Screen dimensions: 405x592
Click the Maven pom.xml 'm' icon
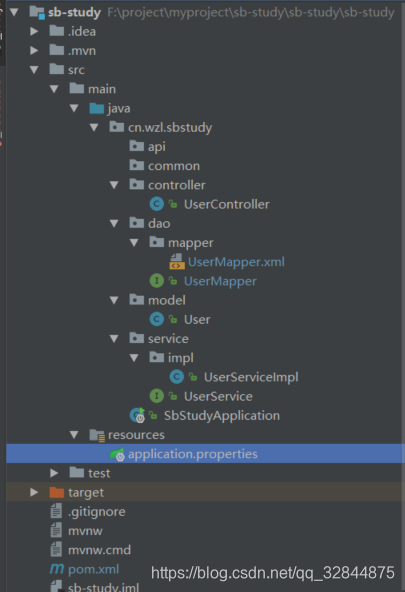[x=57, y=569]
